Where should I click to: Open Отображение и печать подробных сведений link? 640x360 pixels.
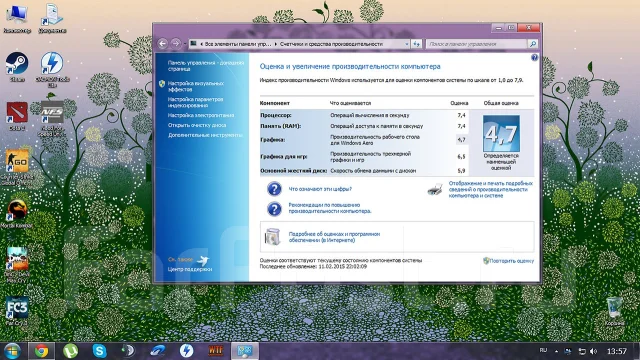click(491, 189)
